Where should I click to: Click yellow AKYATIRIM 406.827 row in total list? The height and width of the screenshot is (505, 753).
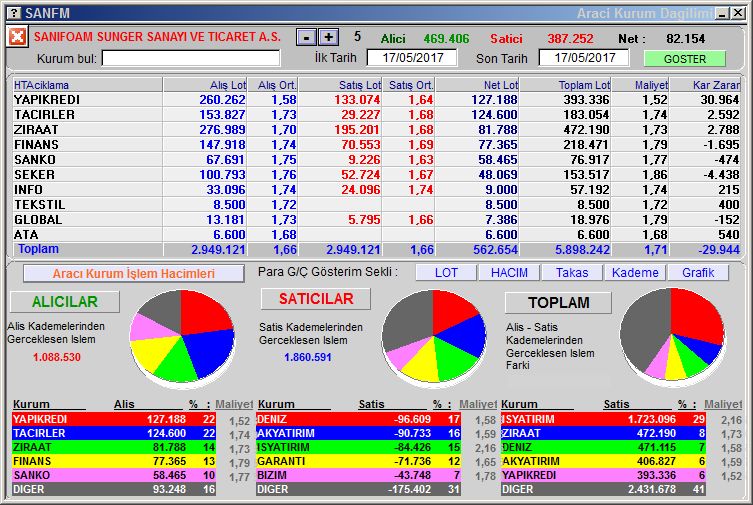[x=603, y=461]
